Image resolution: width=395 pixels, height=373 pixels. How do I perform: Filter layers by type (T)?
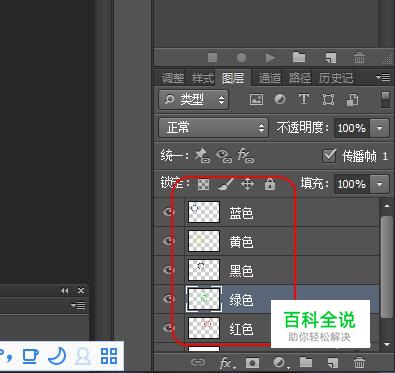(304, 99)
